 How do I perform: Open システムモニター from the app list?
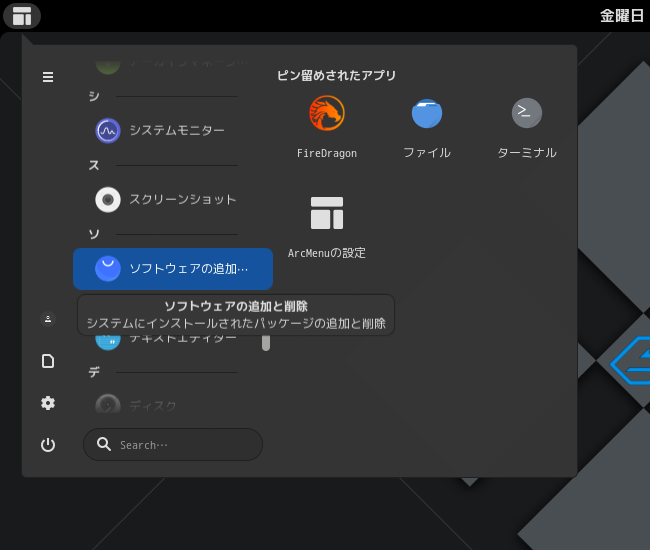click(x=173, y=131)
